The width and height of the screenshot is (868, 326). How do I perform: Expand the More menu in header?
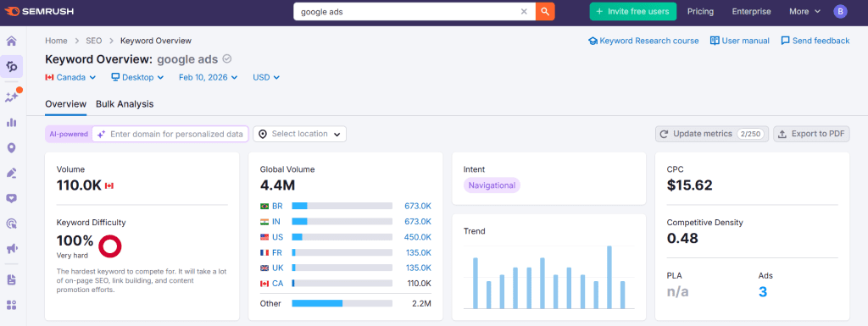[x=804, y=11]
